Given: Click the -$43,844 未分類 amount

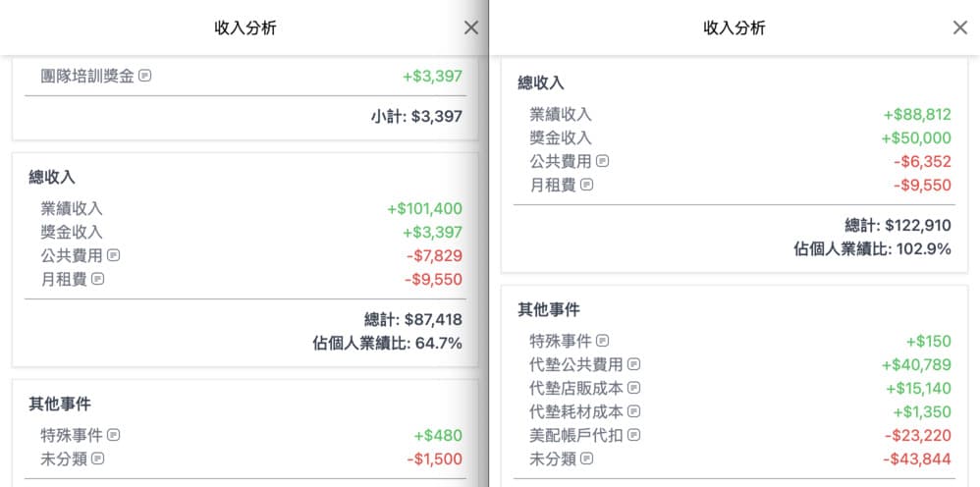Looking at the screenshot, I should pos(917,459).
